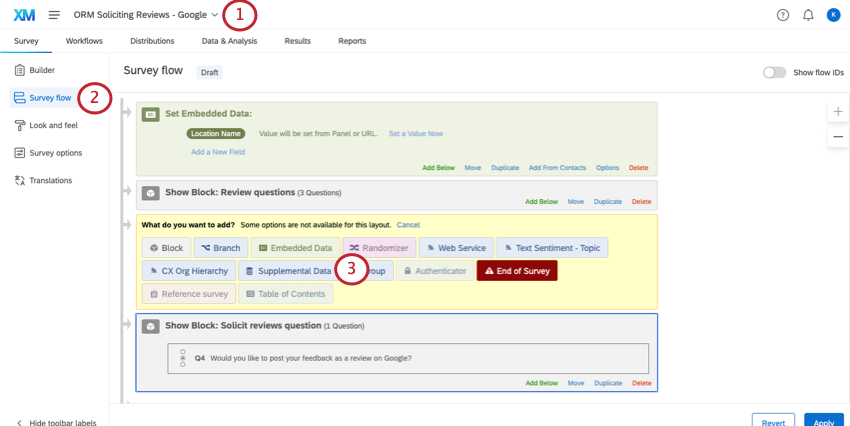The image size is (850, 426).
Task: Add a Table of Contents element
Action: (x=286, y=294)
